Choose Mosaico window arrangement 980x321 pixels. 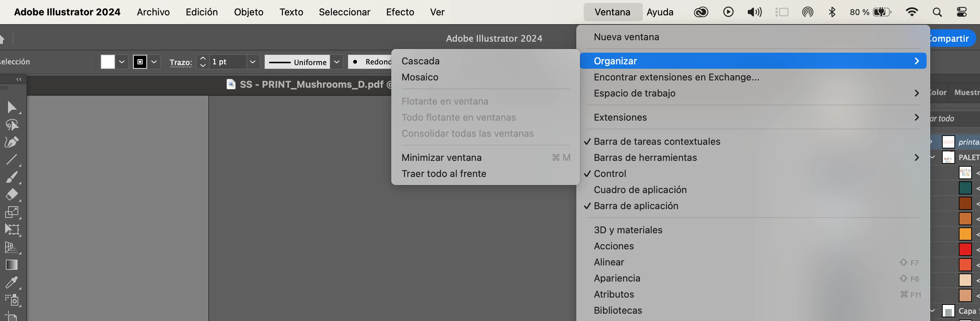pyautogui.click(x=486, y=77)
